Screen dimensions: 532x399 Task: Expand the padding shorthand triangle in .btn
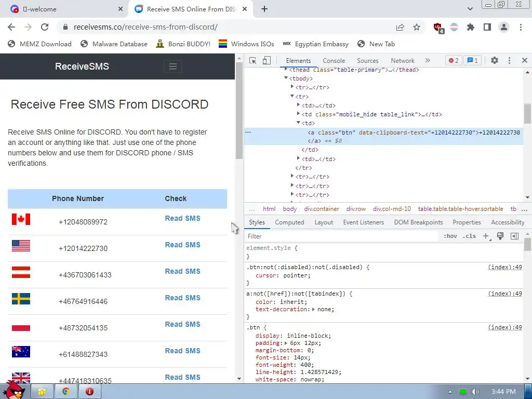pyautogui.click(x=286, y=343)
